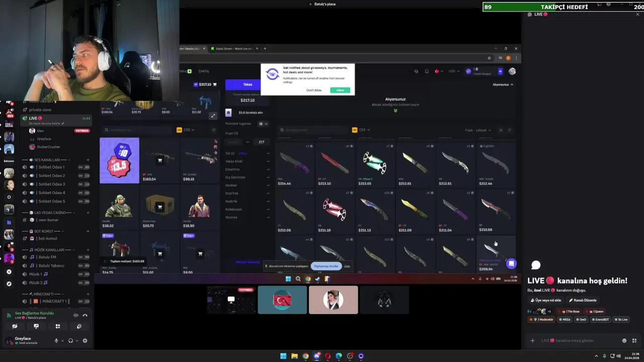The image size is (644, 362).
Task: Create channel in MÜZİK KANALLARI category
Action: [88, 250]
